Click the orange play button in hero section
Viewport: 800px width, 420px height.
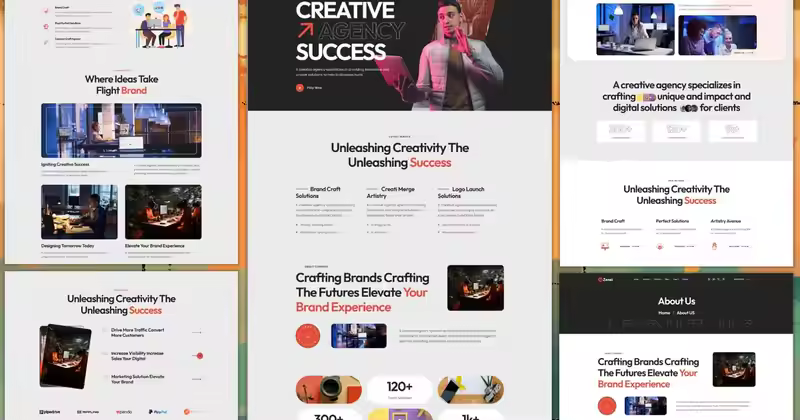click(x=299, y=88)
